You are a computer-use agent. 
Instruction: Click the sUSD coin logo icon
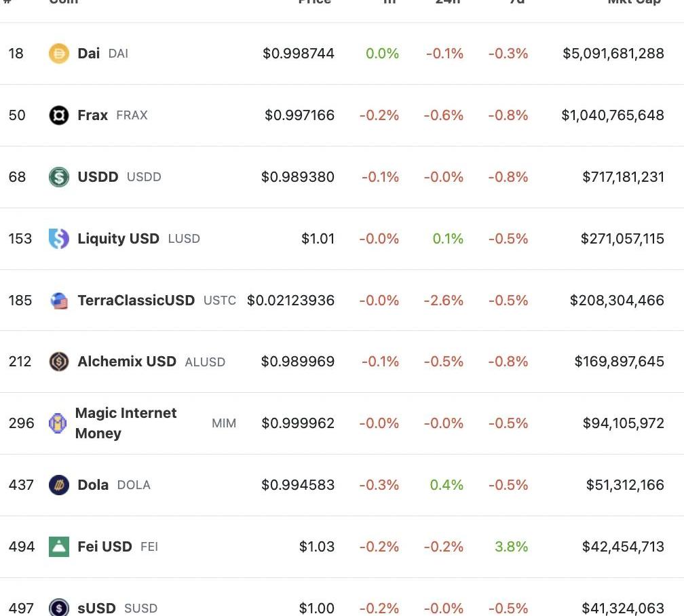tap(59, 607)
